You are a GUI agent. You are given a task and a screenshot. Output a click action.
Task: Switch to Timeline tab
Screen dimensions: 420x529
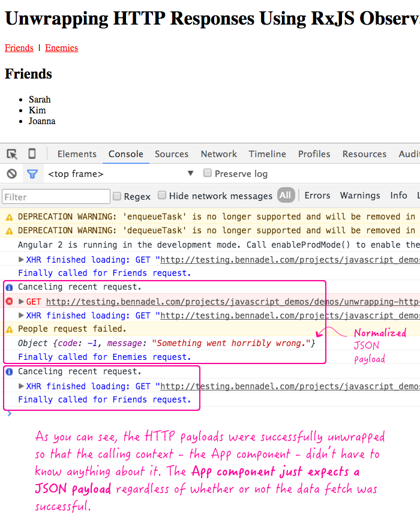tap(268, 154)
